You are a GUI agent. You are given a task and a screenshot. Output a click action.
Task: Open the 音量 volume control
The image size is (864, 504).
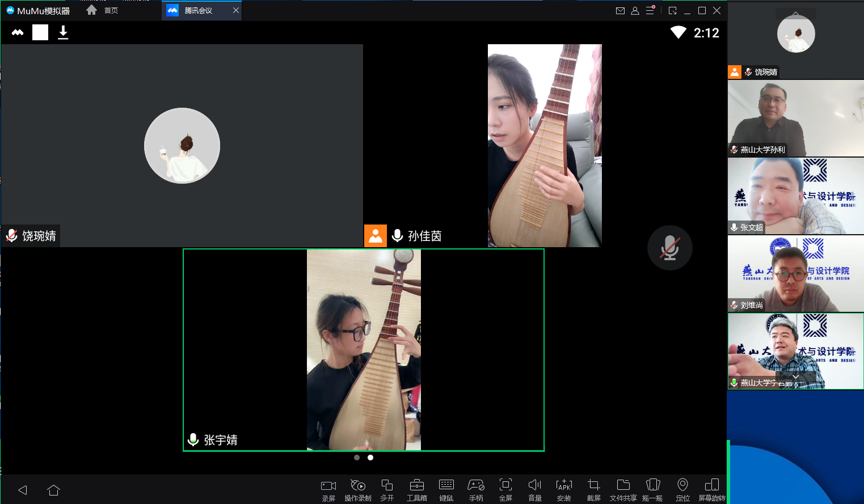click(534, 486)
